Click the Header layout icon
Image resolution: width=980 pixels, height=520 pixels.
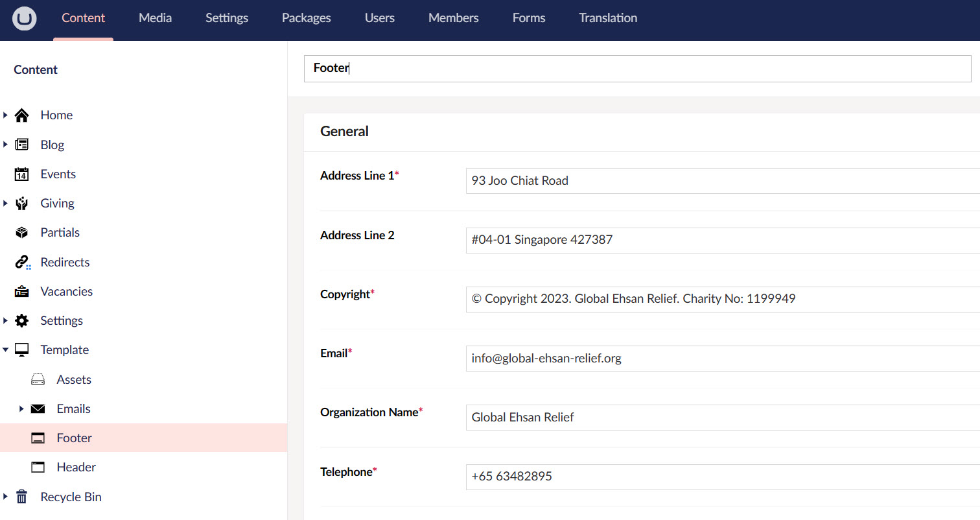coord(38,467)
